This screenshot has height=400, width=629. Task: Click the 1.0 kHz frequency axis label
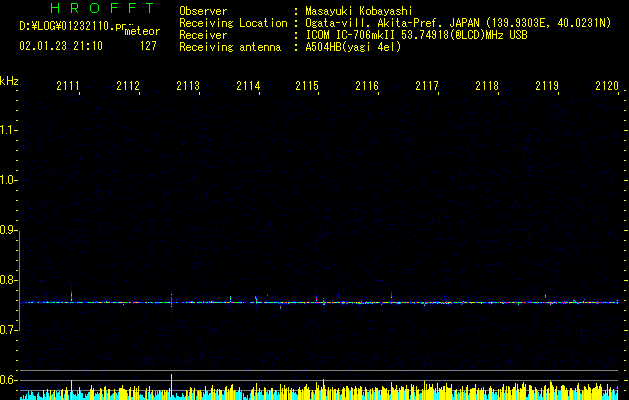pos(8,180)
